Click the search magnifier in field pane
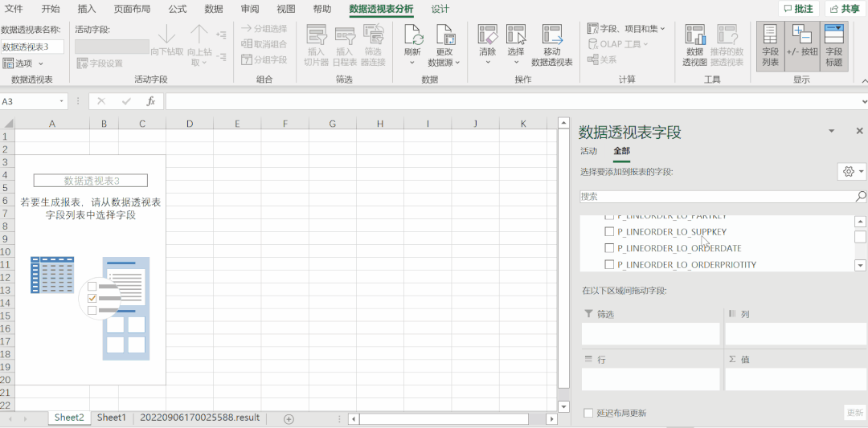 pyautogui.click(x=861, y=196)
